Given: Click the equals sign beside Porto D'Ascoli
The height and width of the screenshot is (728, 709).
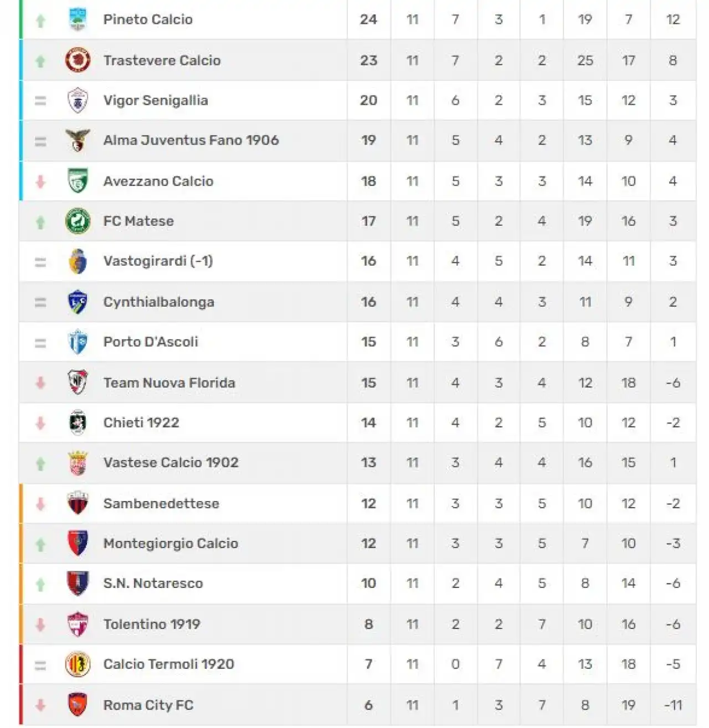Looking at the screenshot, I should 40,343.
